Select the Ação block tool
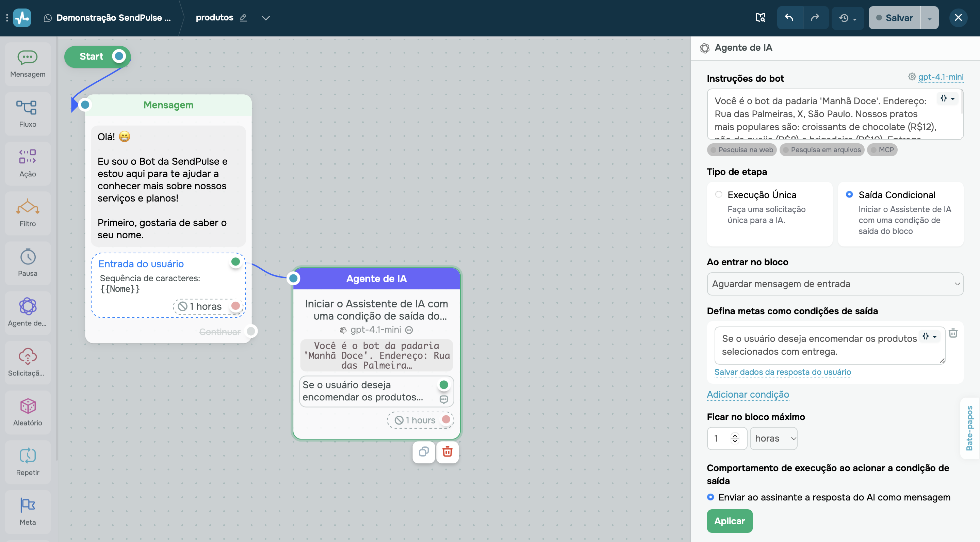Viewport: 980px width, 542px height. pyautogui.click(x=28, y=164)
